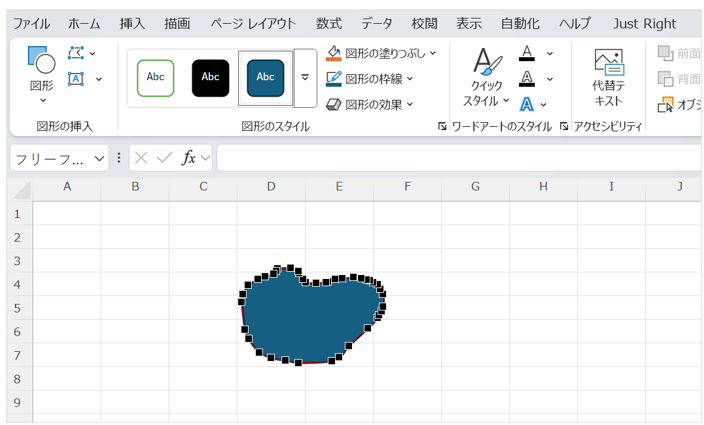Switch to the ホーム tab
704x425 pixels.
84,23
